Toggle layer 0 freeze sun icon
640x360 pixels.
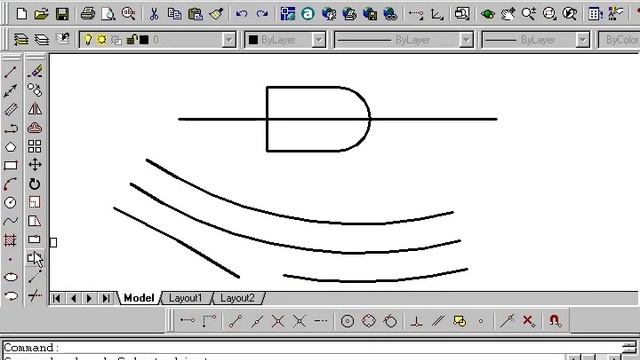[102, 40]
